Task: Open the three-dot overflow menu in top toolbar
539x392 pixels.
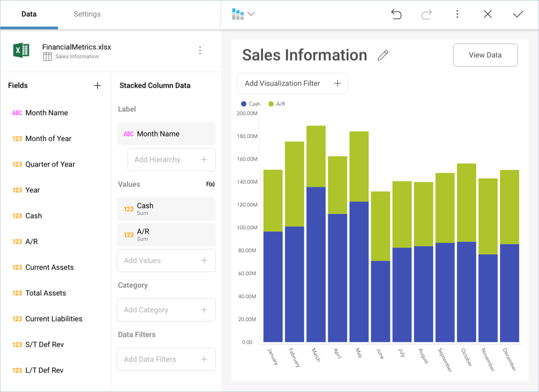Action: click(x=457, y=14)
